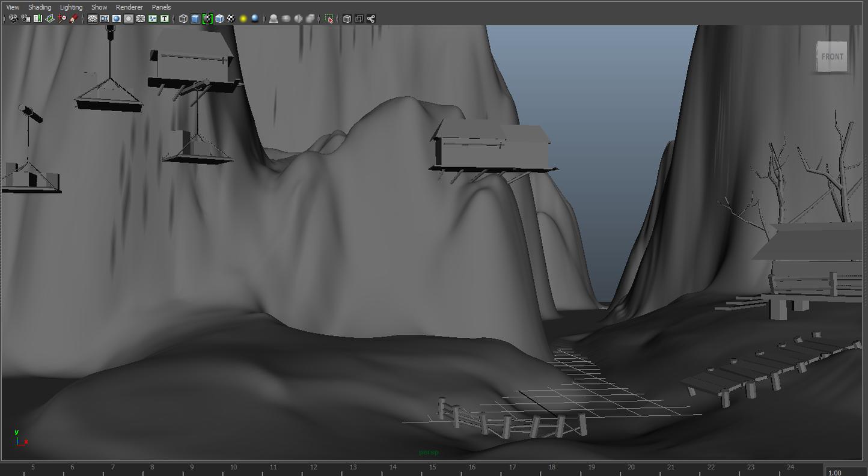
Task: Click the Screen Space Ambient Occlusion icon
Action: (274, 19)
